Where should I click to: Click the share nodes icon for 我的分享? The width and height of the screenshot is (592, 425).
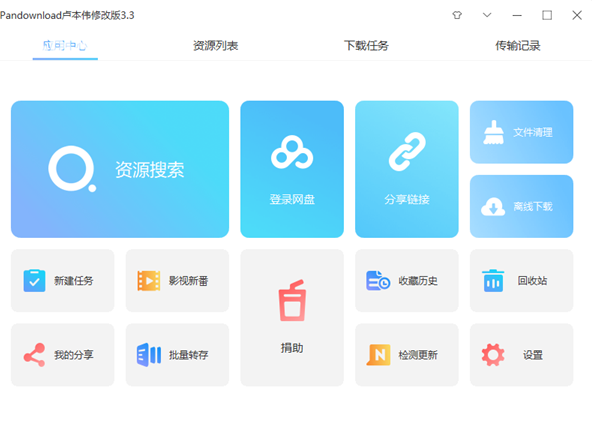pyautogui.click(x=34, y=355)
